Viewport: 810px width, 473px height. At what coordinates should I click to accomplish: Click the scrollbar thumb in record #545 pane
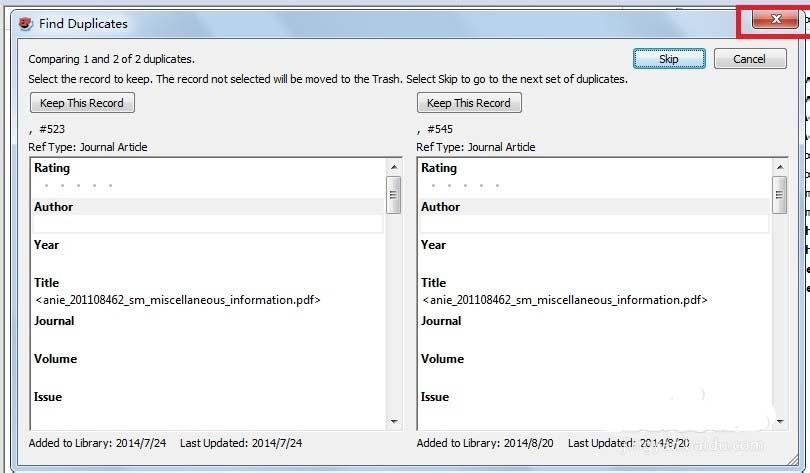[x=780, y=195]
